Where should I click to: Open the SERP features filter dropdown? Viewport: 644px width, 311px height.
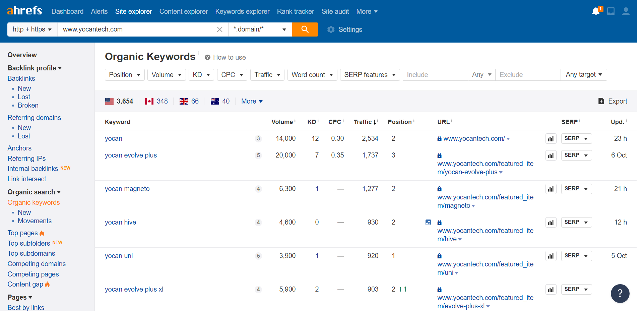point(370,75)
